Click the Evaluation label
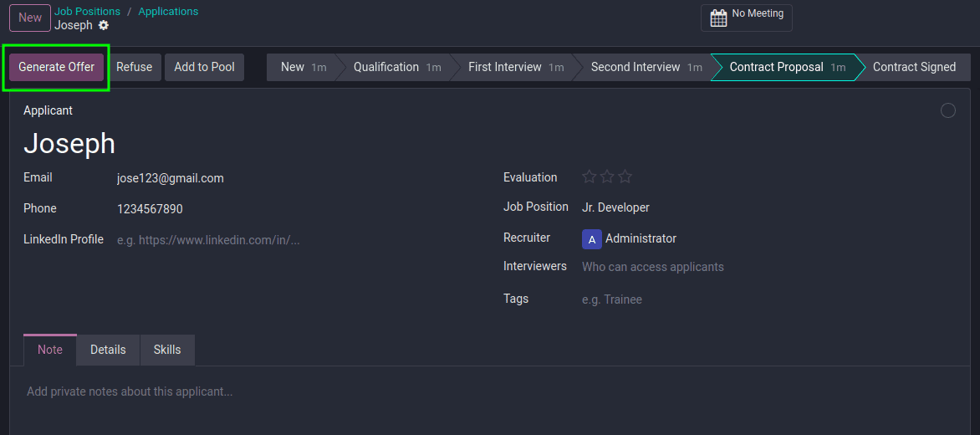 pyautogui.click(x=530, y=177)
